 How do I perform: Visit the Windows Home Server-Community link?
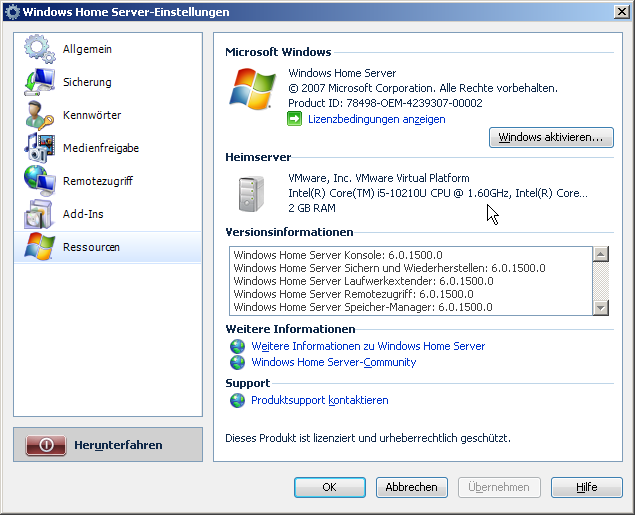334,362
